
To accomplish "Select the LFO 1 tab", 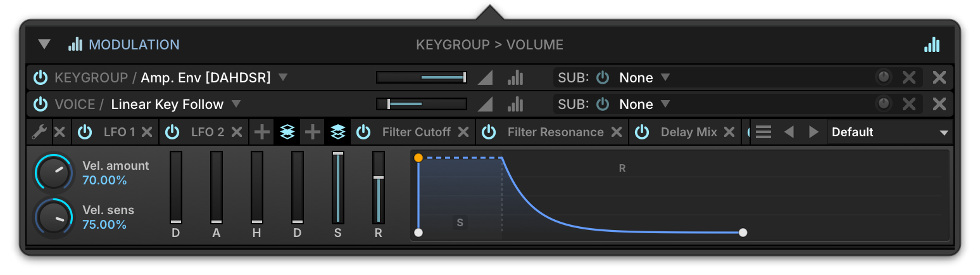I will (x=119, y=132).
